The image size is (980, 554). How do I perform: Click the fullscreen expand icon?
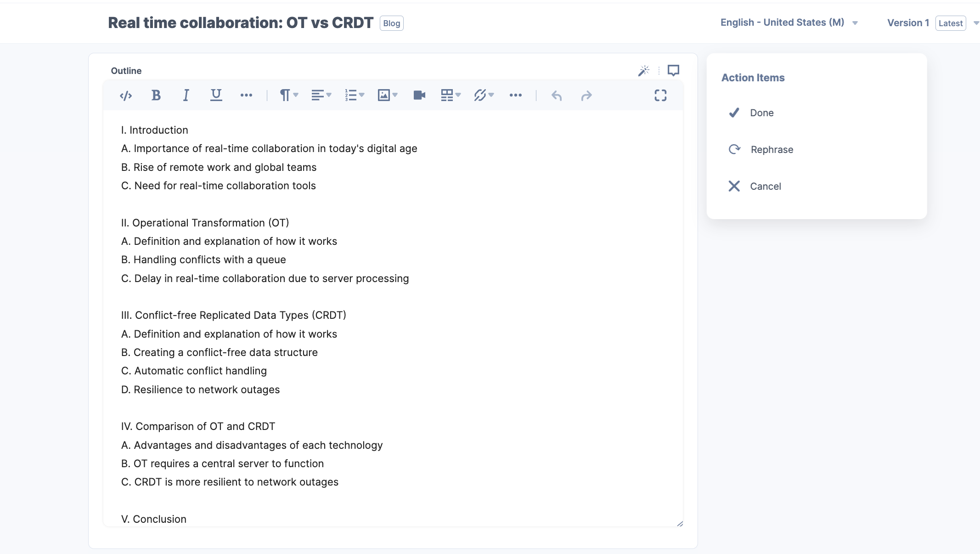tap(661, 95)
